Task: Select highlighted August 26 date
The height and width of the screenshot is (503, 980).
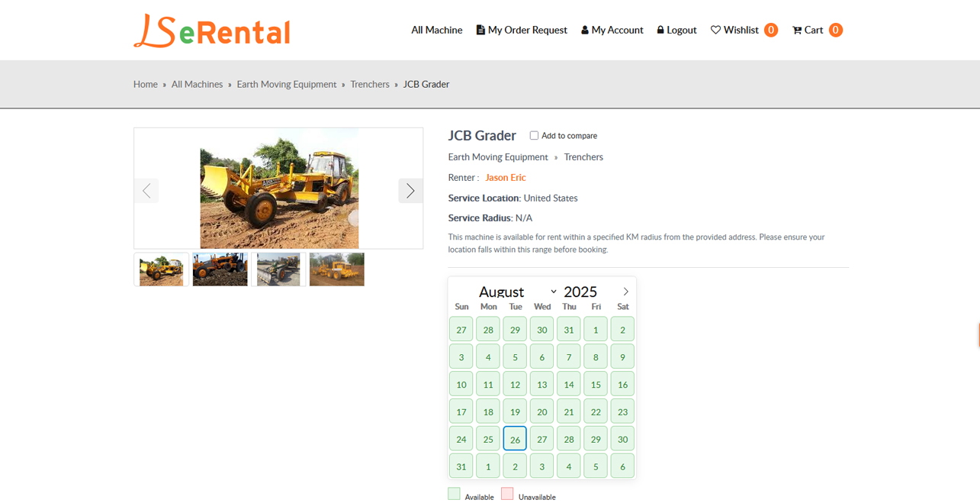Action: 515,439
